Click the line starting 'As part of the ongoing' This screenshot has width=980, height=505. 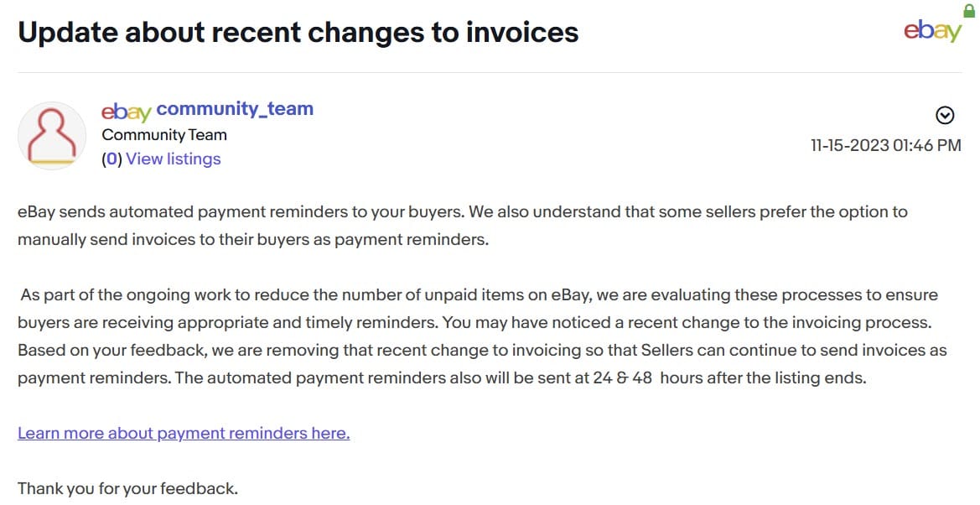479,295
